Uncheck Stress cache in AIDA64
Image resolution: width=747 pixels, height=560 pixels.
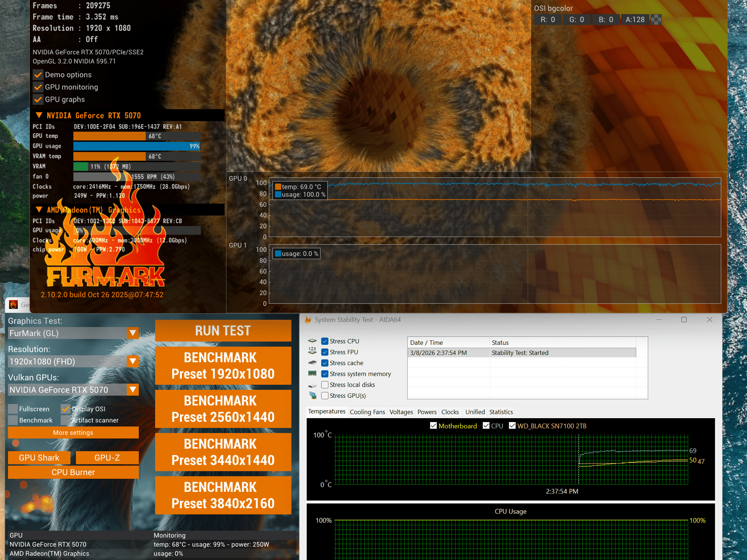325,363
